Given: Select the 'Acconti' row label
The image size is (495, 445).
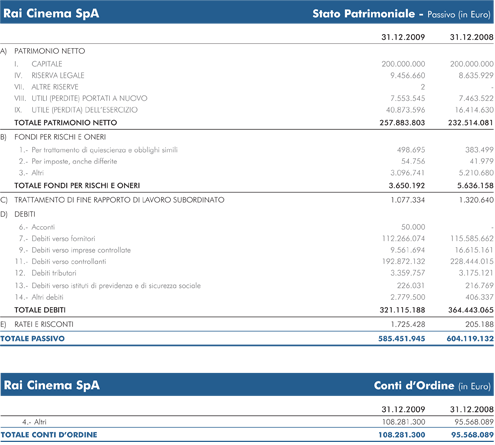Looking at the screenshot, I should [x=43, y=227].
